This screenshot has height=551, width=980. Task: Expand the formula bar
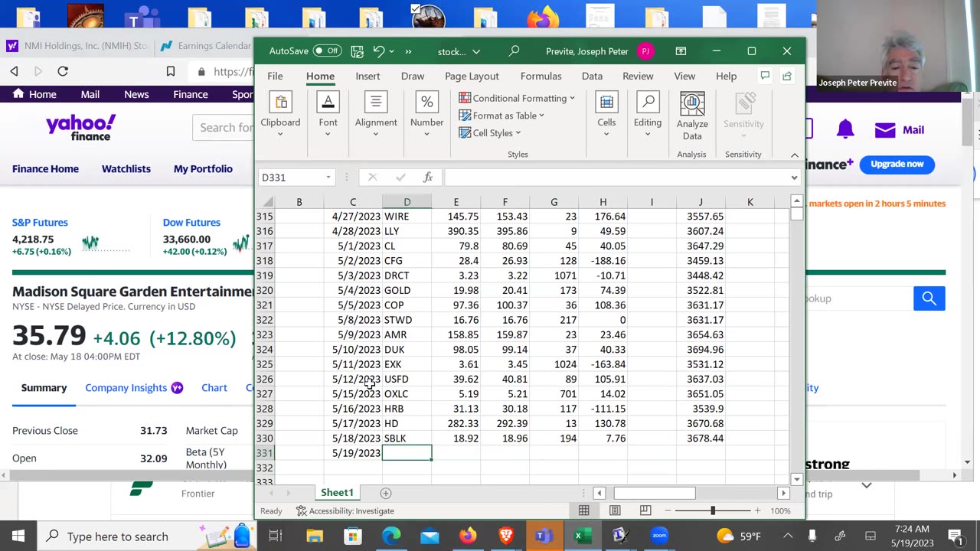point(794,178)
